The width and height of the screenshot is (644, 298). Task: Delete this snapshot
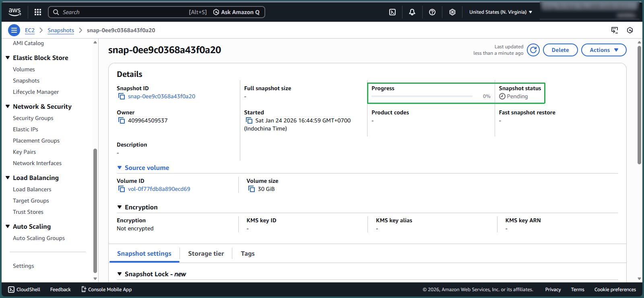coord(560,50)
